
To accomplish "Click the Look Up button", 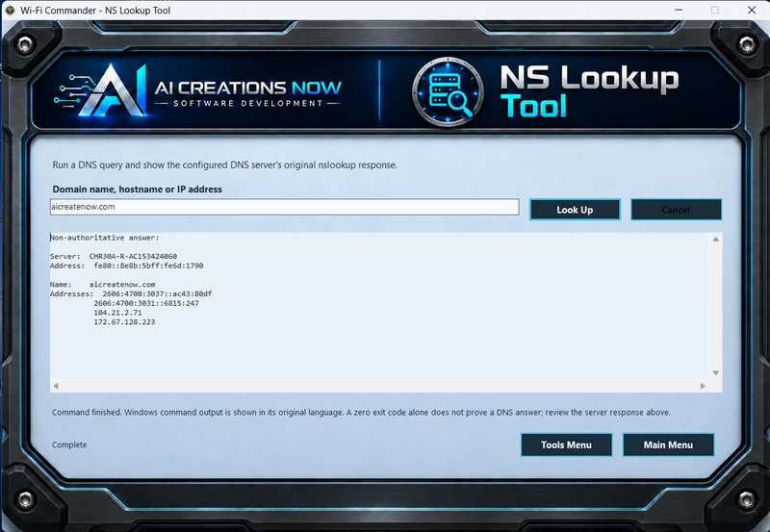I will tap(575, 210).
